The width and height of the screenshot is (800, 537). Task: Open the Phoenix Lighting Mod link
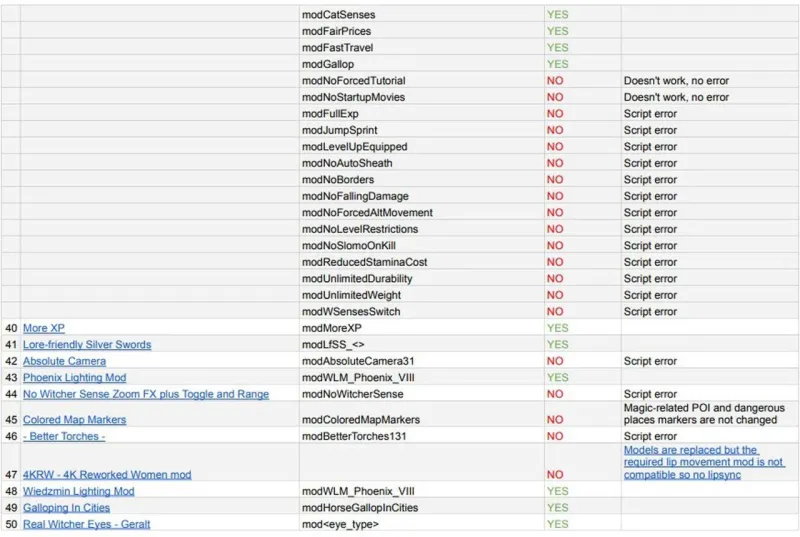[74, 378]
